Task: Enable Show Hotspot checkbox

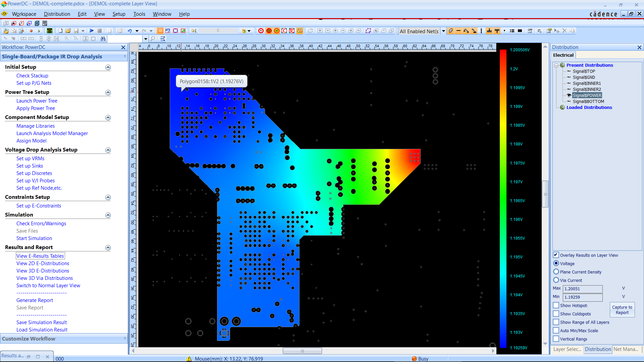Action: [x=556, y=305]
